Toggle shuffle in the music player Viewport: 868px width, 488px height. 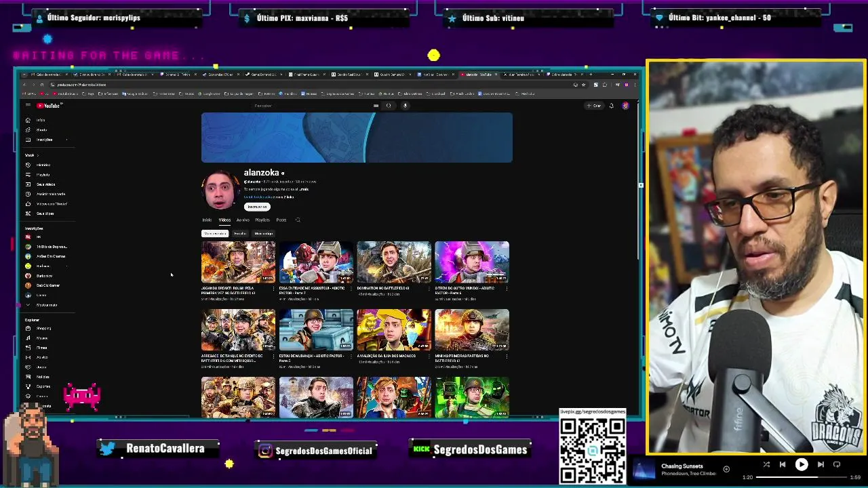(x=766, y=464)
